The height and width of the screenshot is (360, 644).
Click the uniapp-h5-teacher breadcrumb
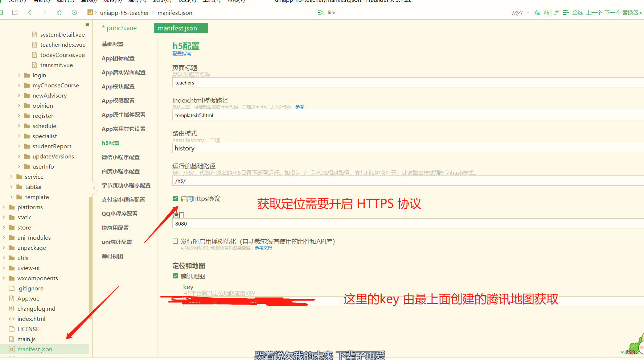[124, 13]
